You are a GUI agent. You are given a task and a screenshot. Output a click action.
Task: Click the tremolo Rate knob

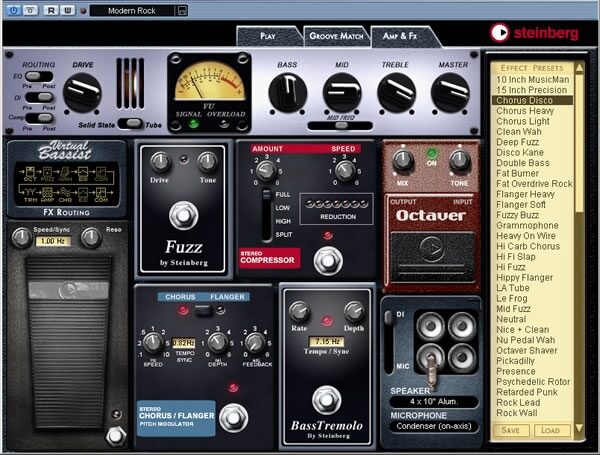pyautogui.click(x=299, y=311)
